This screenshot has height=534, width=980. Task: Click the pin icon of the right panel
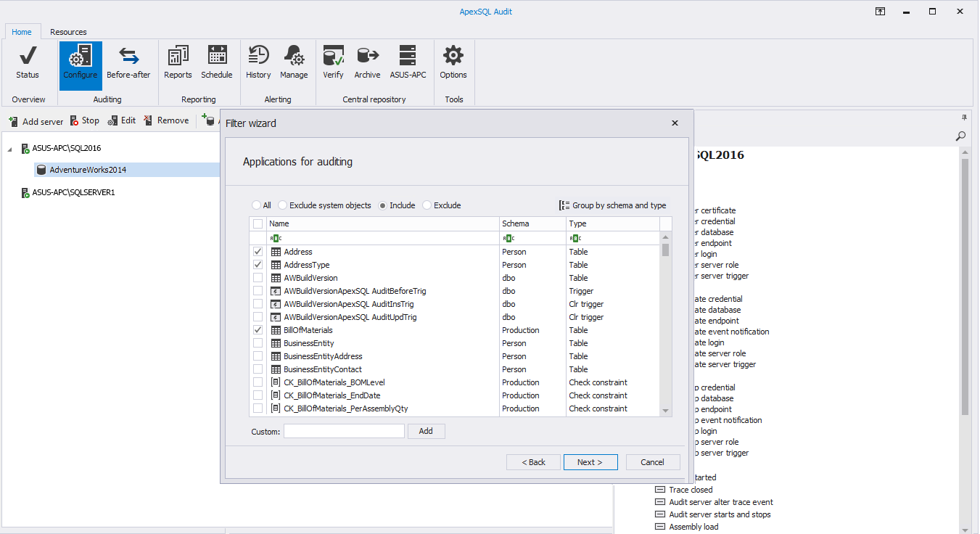click(x=965, y=117)
